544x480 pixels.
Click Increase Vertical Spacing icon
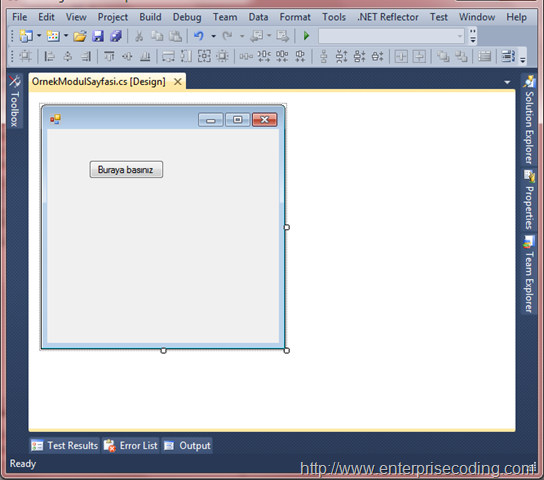342,56
